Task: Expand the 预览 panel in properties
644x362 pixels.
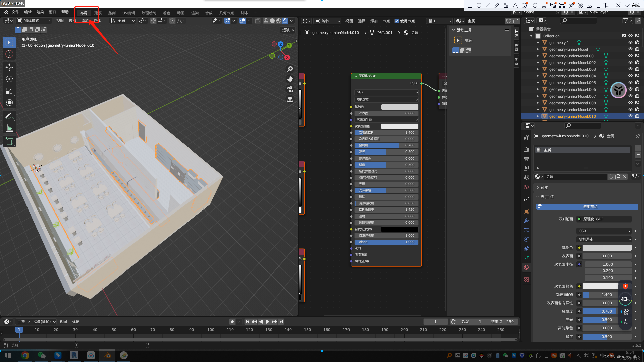Action: [544, 188]
